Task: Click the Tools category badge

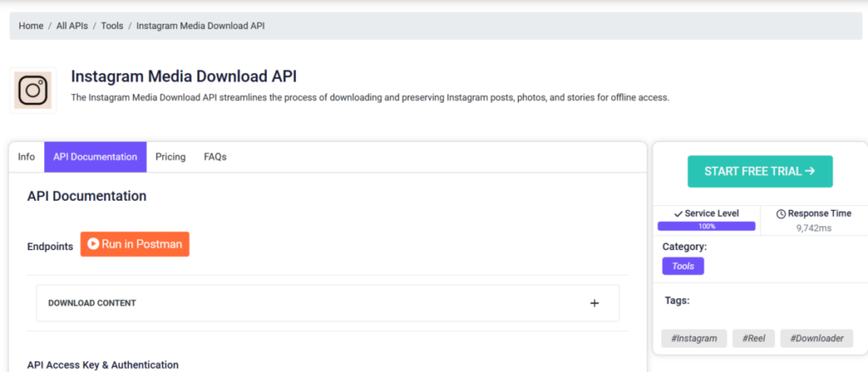Action: pos(683,266)
